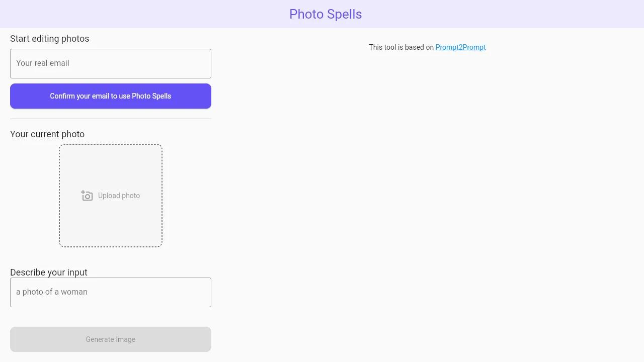Click the Your current photo heading
The width and height of the screenshot is (644, 362).
tap(47, 134)
